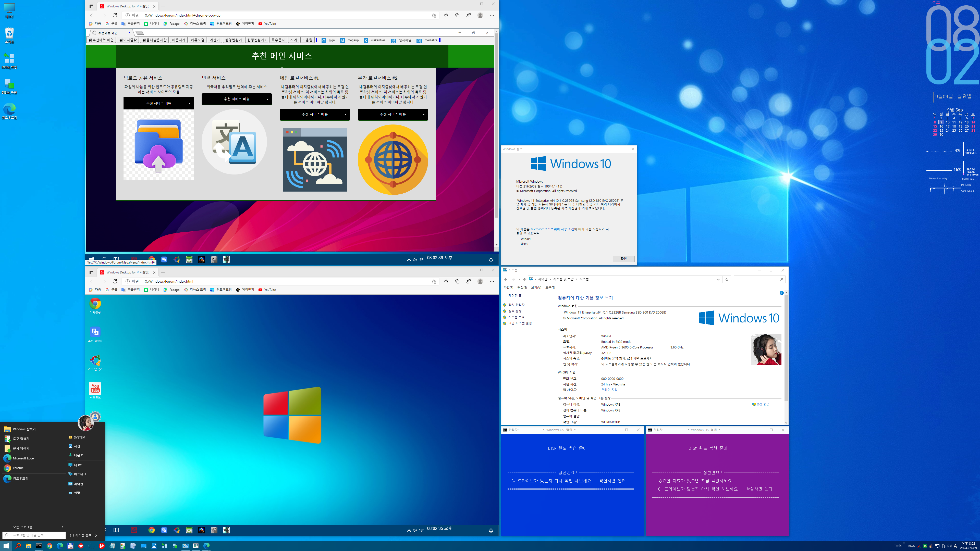Go back in the upper browser window
The height and width of the screenshot is (551, 980).
coord(92,15)
